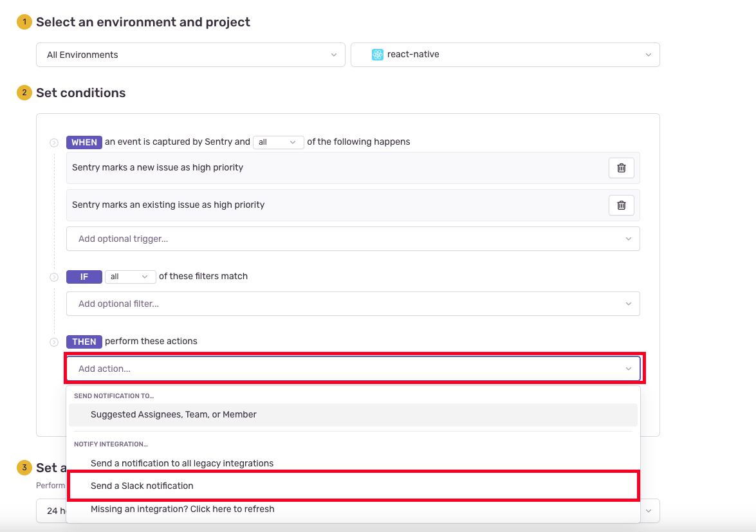Click the THEN badge
Image resolution: width=756 pixels, height=532 pixels.
pos(84,342)
